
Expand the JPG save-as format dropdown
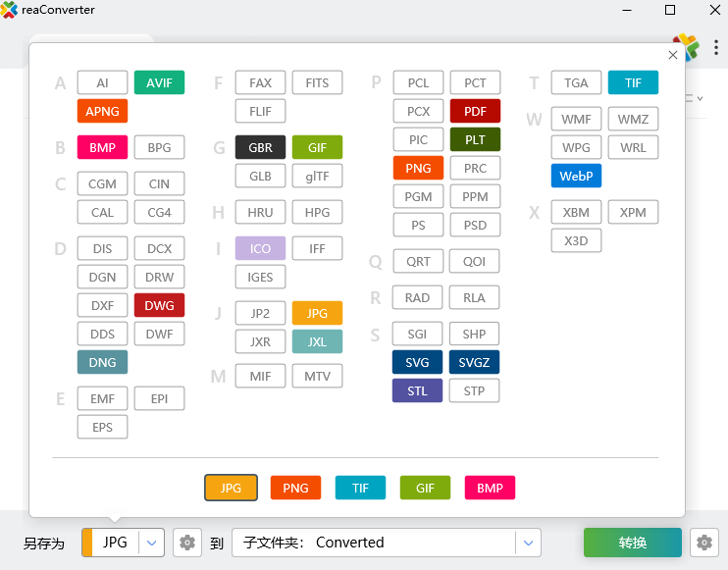click(x=151, y=543)
